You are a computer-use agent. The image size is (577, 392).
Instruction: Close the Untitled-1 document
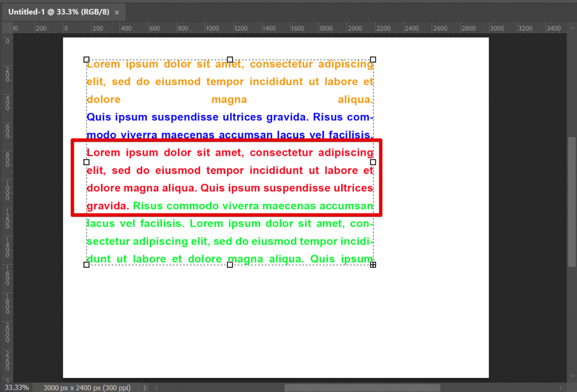116,11
